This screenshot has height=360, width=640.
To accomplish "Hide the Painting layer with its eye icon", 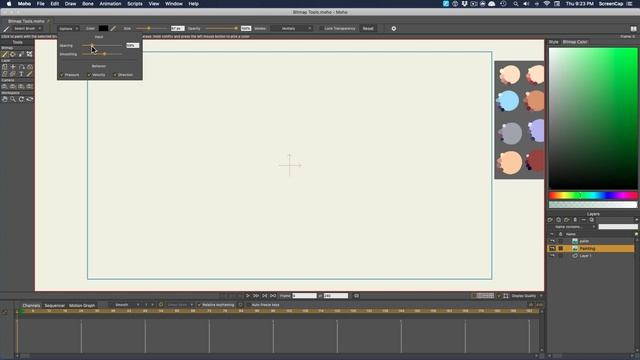I will pos(552,248).
